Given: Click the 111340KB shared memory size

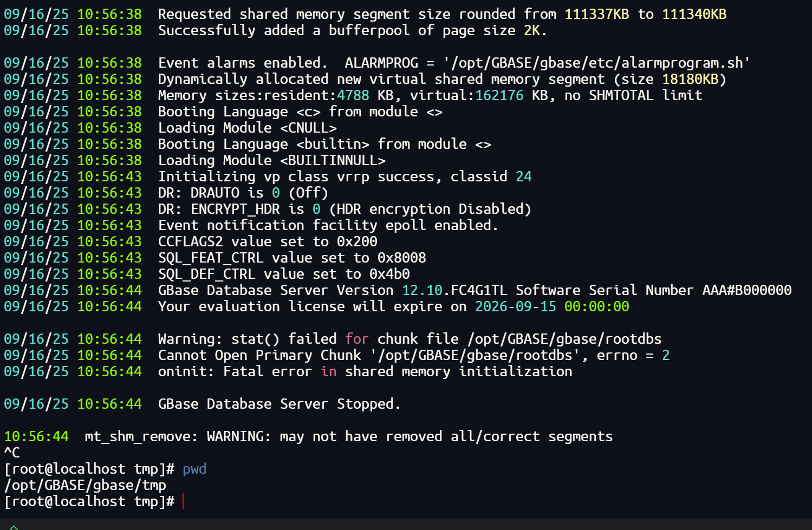Looking at the screenshot, I should click(694, 14).
